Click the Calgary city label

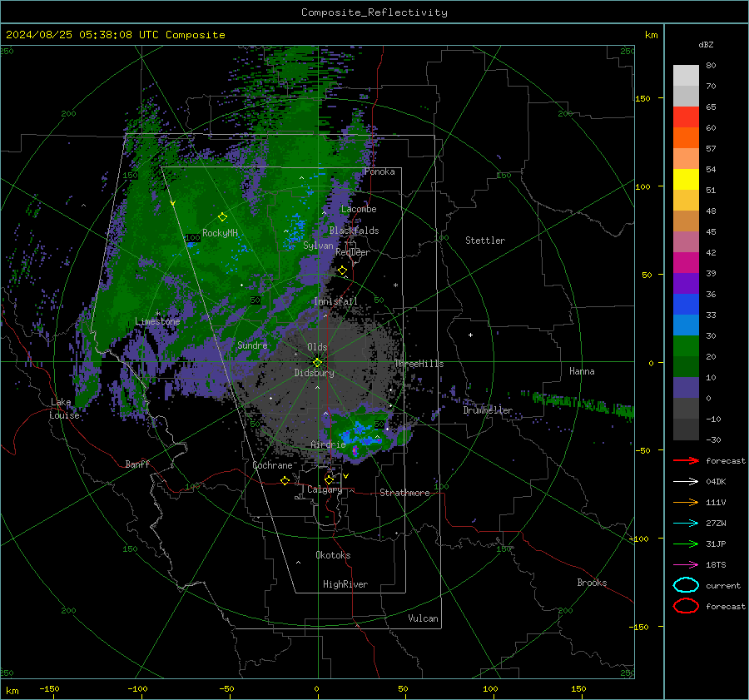point(325,489)
